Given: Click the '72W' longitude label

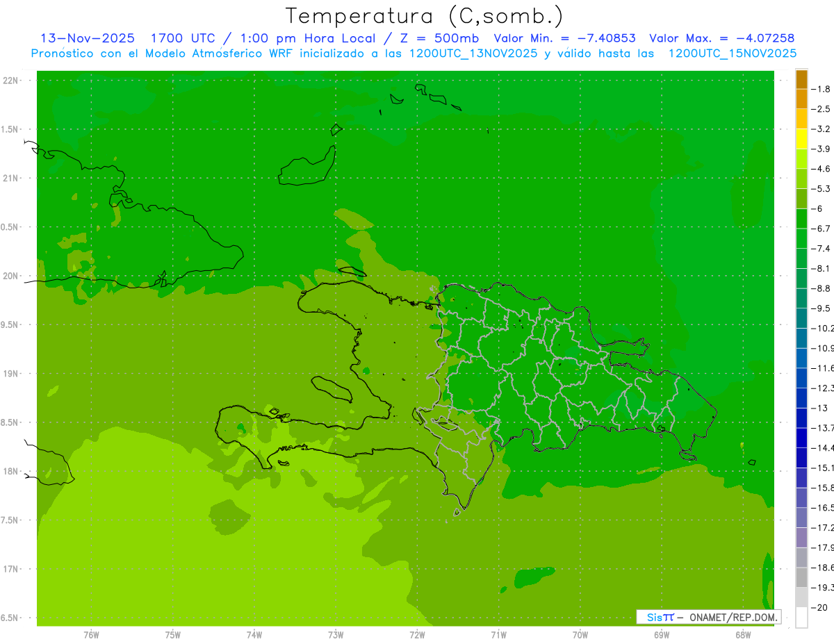Looking at the screenshot, I should [x=418, y=634].
